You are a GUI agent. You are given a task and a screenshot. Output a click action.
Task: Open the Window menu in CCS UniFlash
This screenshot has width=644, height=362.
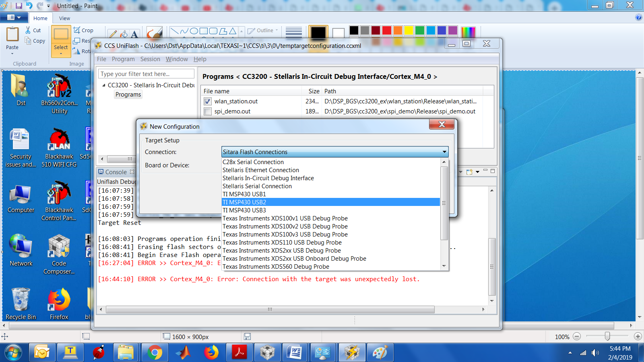[x=177, y=59]
